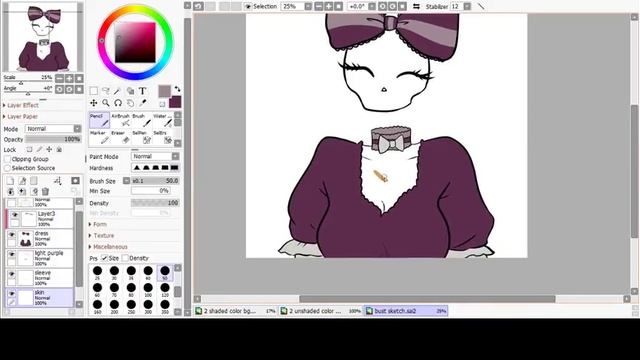This screenshot has height=360, width=640.
Task: Select the Pencil brush tool
Action: tap(99, 120)
